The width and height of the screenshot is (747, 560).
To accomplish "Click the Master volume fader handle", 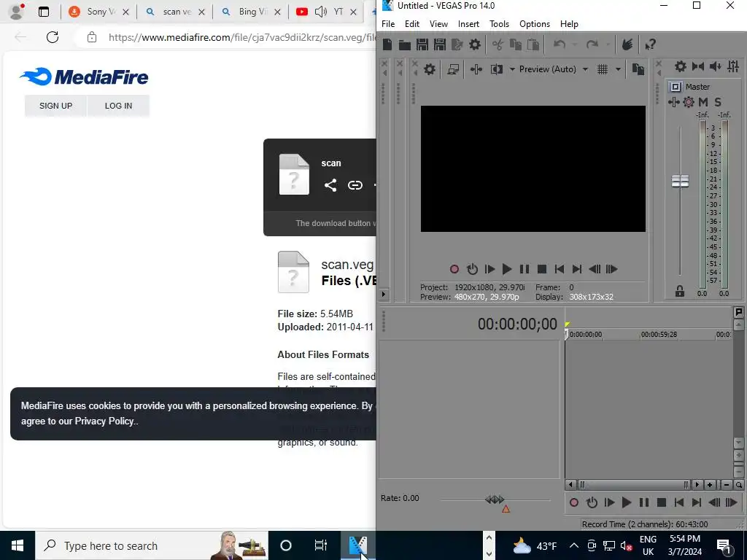I will 680,182.
